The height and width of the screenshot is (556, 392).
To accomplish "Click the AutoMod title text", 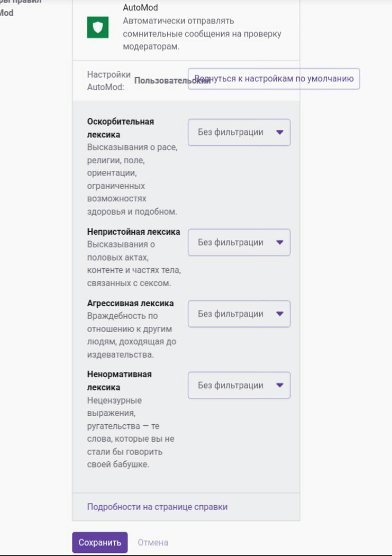I will [x=140, y=8].
